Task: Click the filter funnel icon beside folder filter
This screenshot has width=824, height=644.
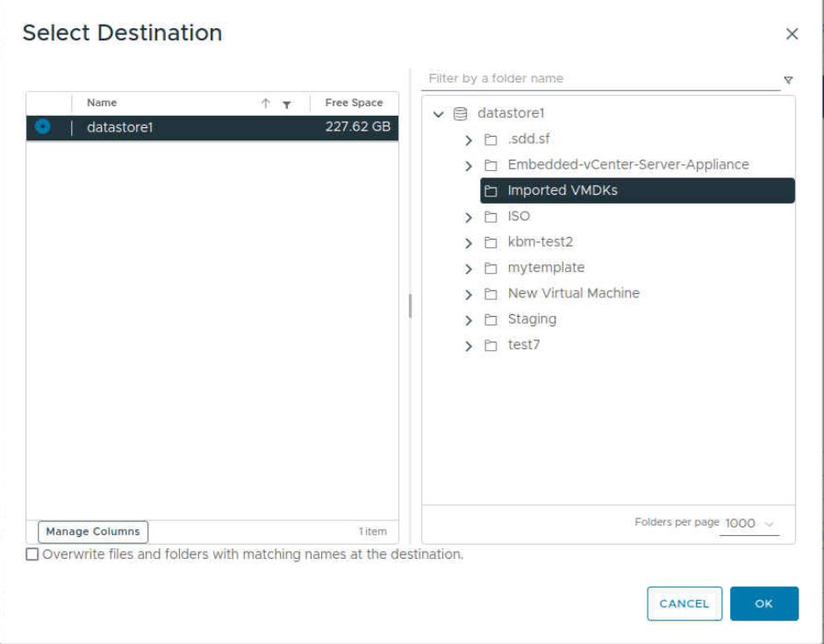Action: pyautogui.click(x=788, y=80)
